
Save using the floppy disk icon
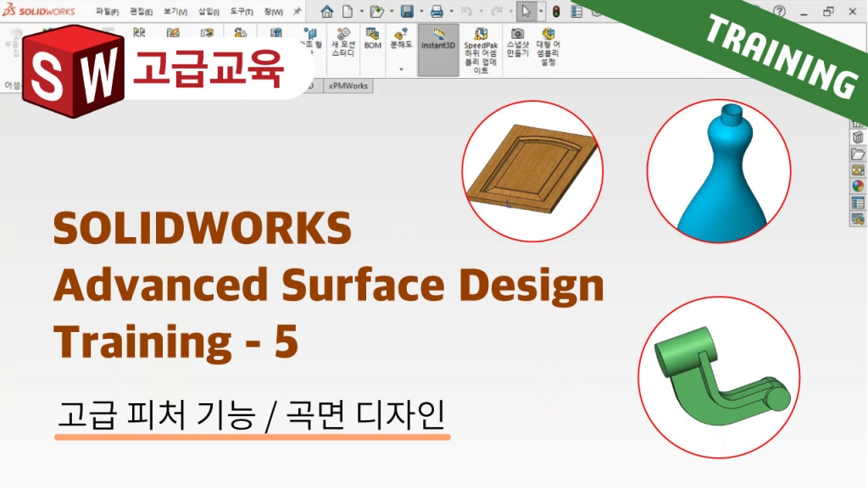click(x=407, y=11)
